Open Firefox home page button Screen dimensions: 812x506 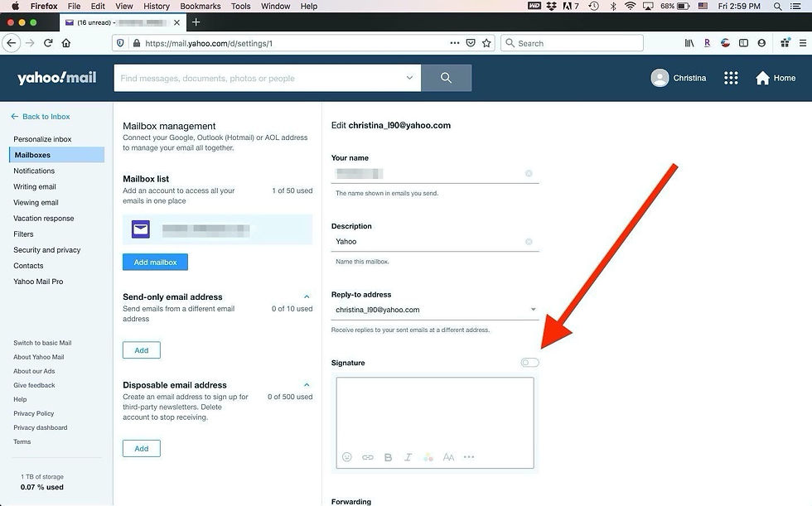tap(66, 43)
